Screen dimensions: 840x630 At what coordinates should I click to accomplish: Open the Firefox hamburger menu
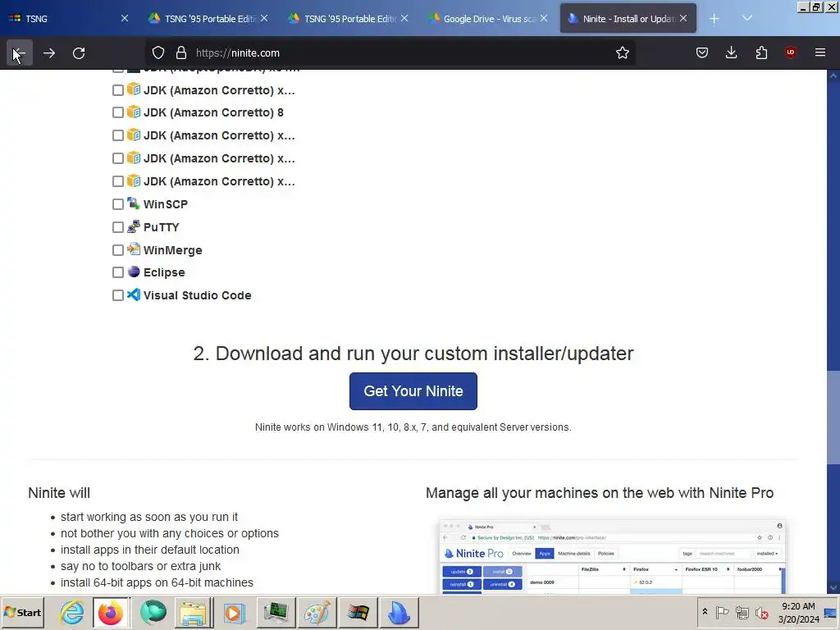819,52
